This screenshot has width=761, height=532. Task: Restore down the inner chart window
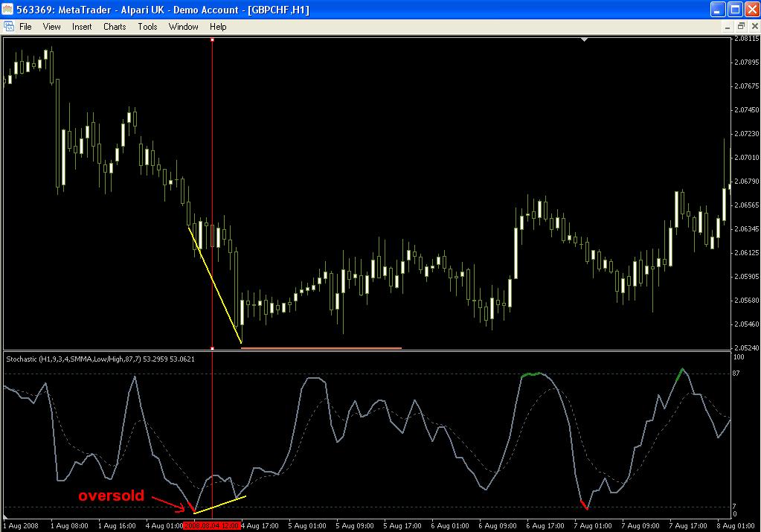click(x=741, y=26)
